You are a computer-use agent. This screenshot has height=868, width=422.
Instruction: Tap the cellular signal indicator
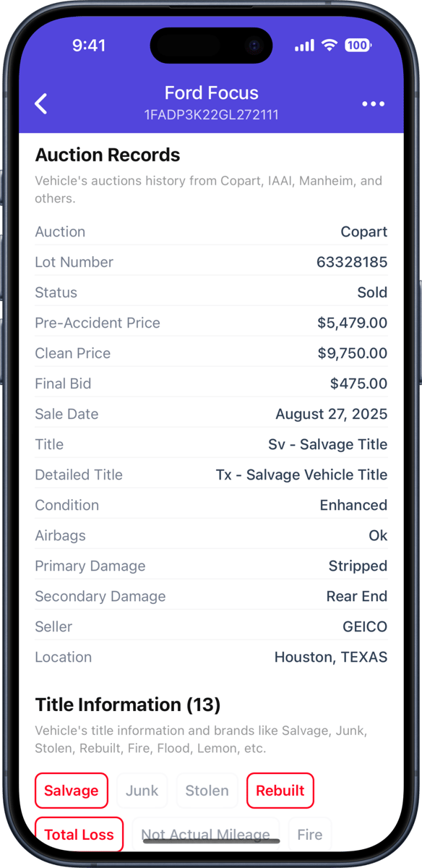[303, 45]
